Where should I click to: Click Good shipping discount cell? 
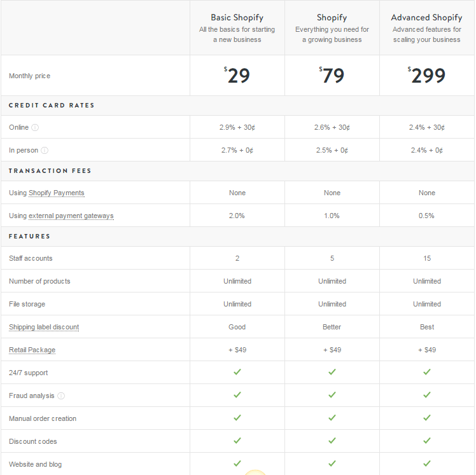tap(237, 327)
